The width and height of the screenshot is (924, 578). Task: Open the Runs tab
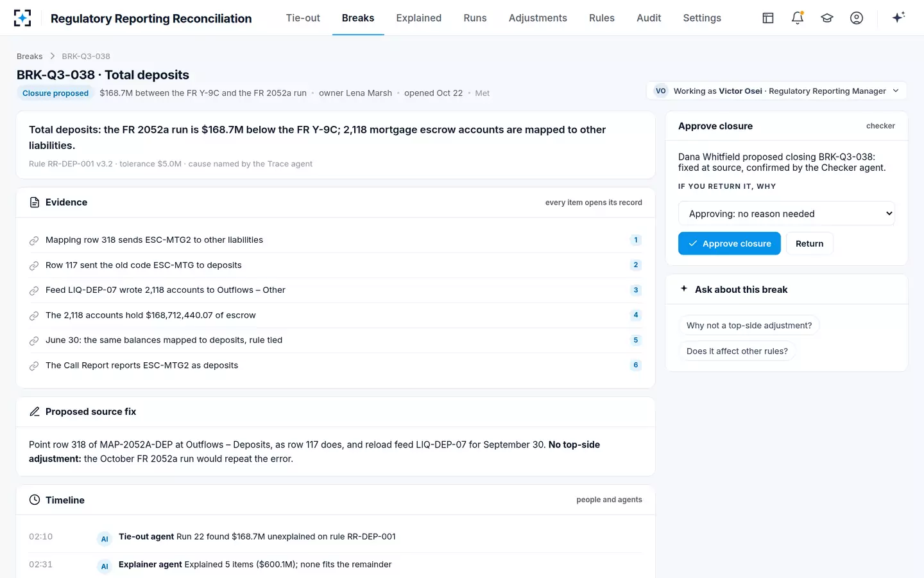click(475, 18)
